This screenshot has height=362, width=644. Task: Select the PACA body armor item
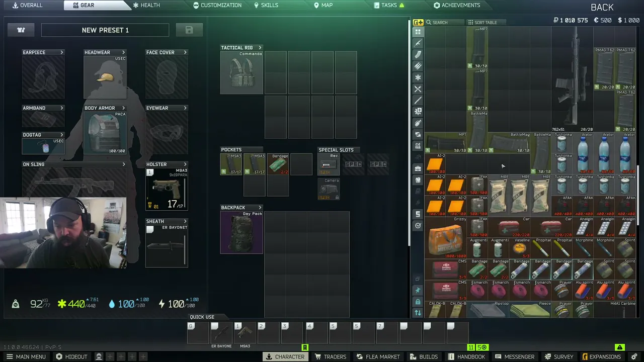point(105,133)
